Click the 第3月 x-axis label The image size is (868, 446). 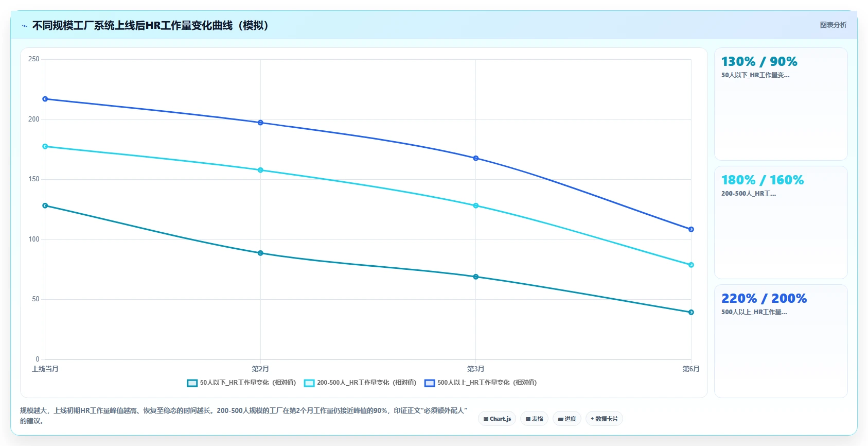click(476, 369)
